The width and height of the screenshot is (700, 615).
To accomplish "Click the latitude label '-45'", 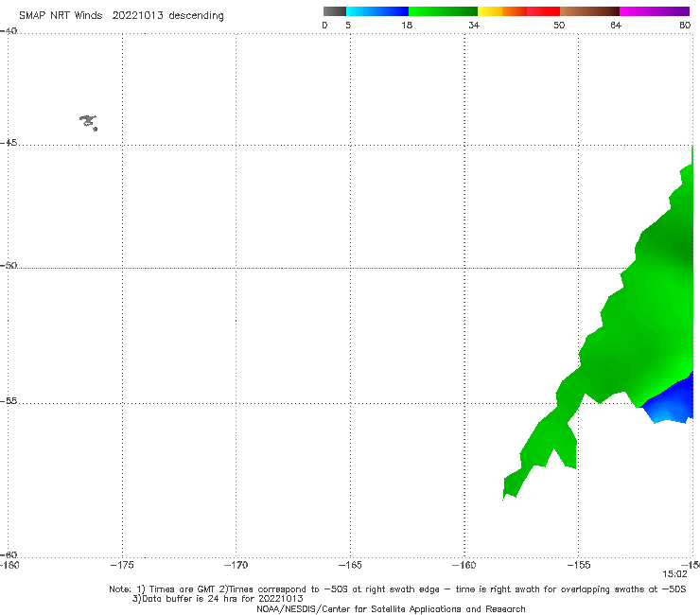I will [9, 143].
